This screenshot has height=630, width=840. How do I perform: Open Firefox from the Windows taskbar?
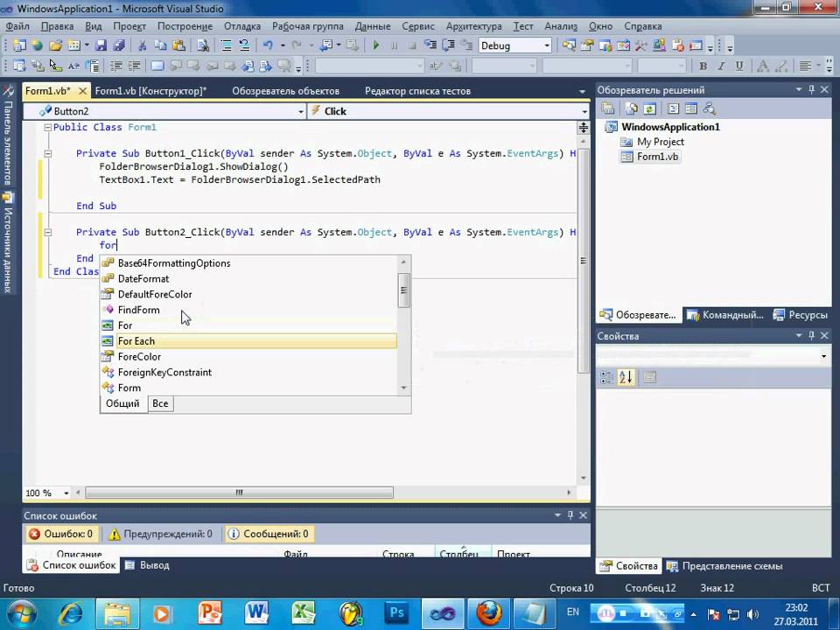click(x=489, y=612)
